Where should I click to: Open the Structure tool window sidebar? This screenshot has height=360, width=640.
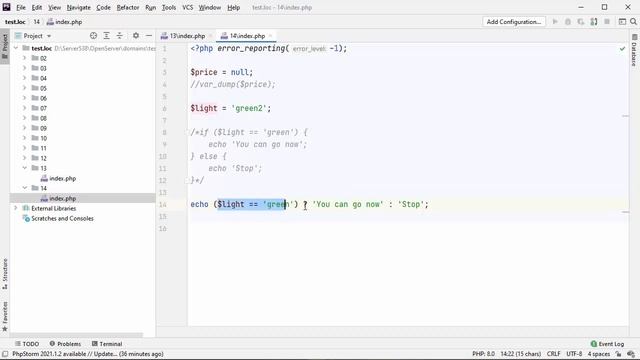5,274
